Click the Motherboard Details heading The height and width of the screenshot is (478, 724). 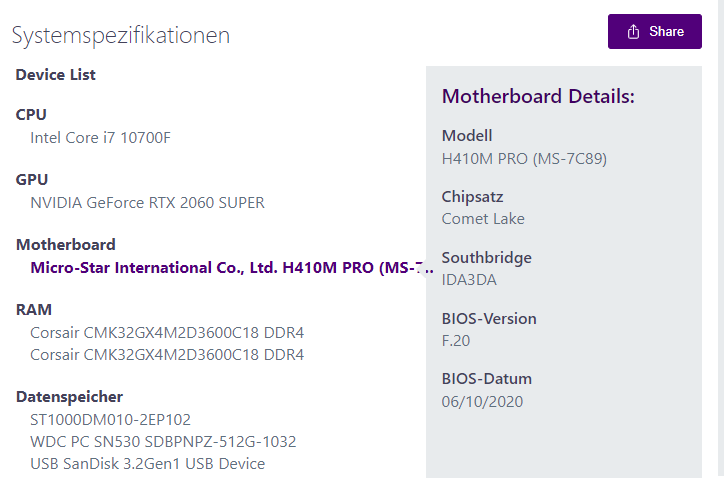click(x=538, y=97)
